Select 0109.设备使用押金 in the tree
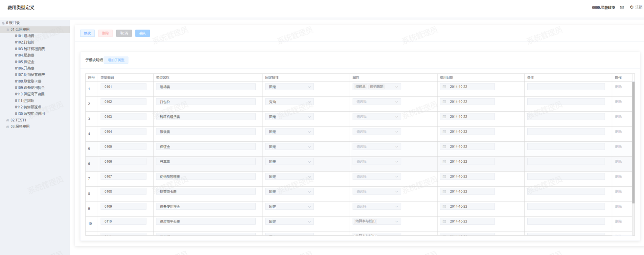This screenshot has width=644, height=255. [x=30, y=88]
